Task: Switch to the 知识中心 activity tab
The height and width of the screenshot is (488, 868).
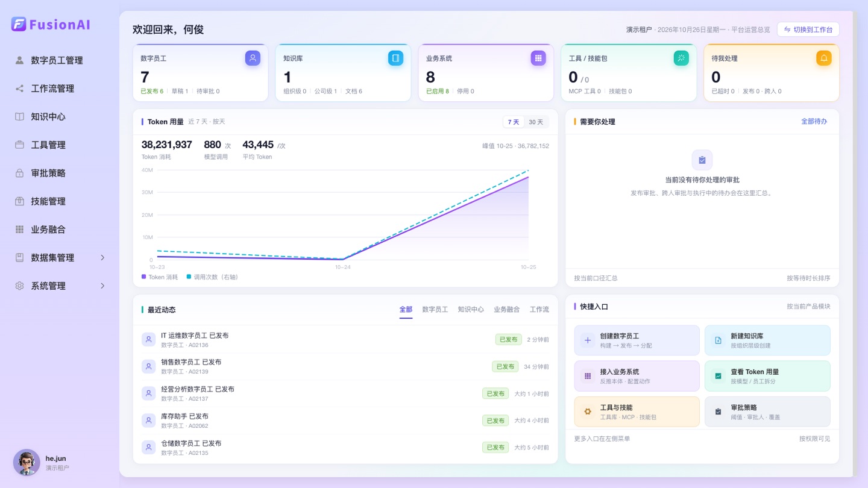Action: [471, 310]
